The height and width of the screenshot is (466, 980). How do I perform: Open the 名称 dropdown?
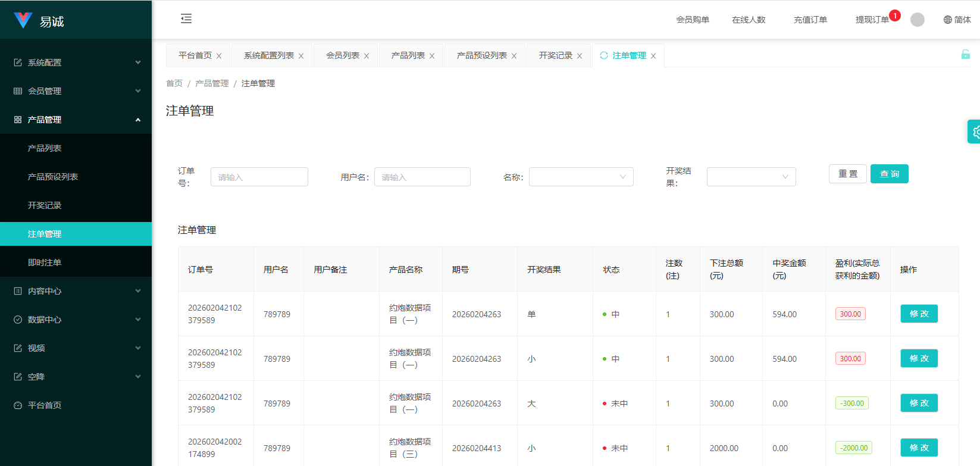(x=581, y=177)
